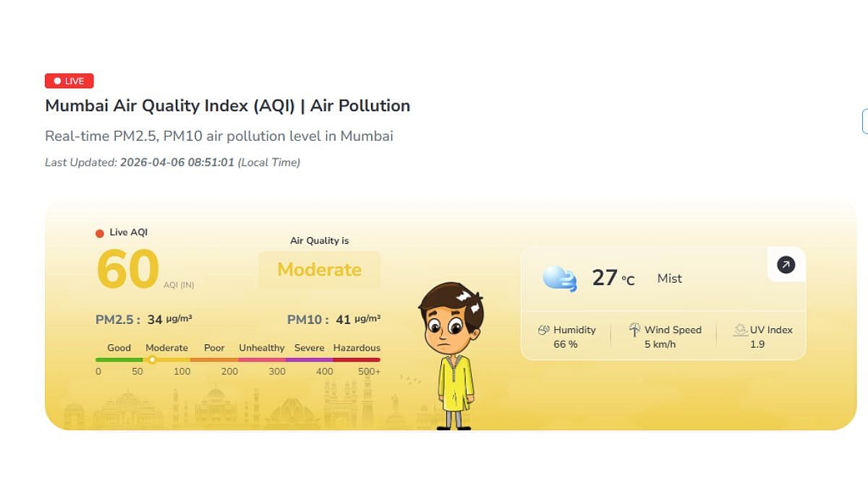The image size is (868, 488).
Task: Click the Mumbai Air Quality Index heading
Action: coord(227,106)
